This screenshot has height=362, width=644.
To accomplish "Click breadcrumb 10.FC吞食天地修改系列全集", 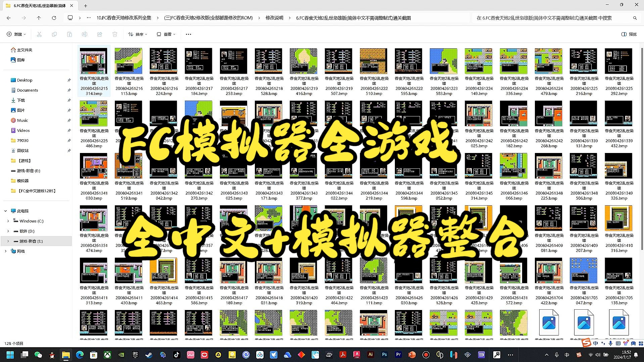I will pos(124,18).
